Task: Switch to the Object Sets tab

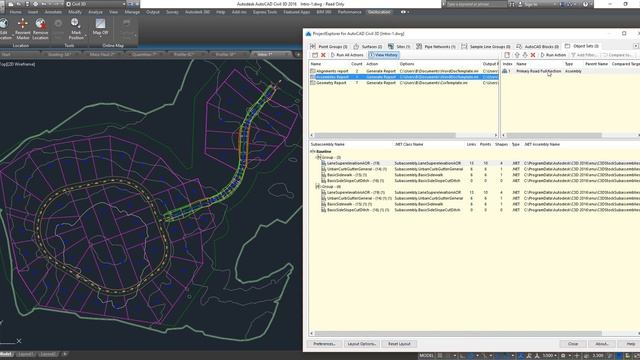Action: [582, 46]
